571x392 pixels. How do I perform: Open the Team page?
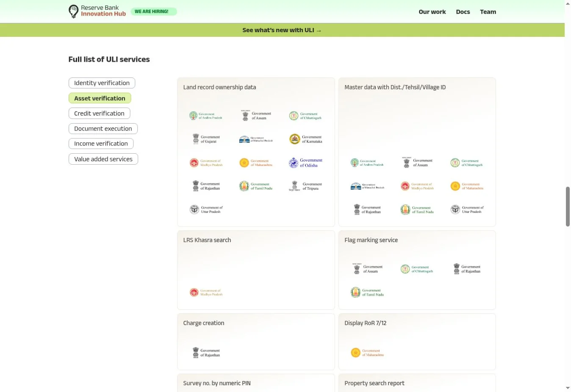[488, 12]
